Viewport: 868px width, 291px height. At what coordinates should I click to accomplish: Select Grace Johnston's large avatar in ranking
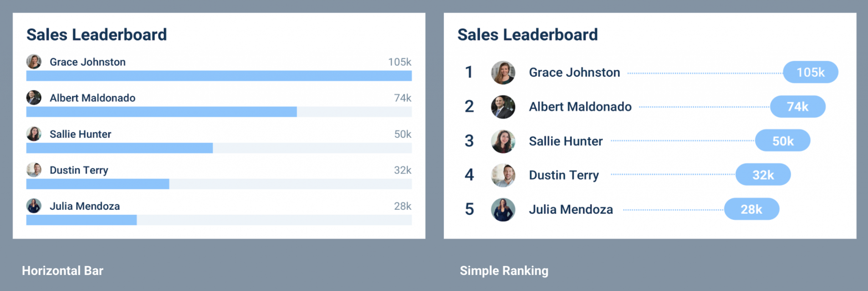pyautogui.click(x=503, y=72)
